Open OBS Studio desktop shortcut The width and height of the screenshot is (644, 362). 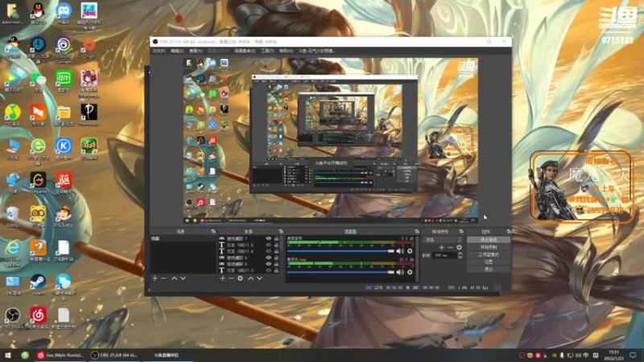click(13, 319)
